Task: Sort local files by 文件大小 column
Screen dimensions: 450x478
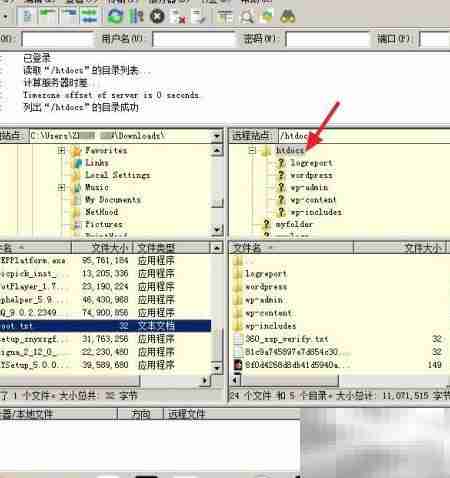Action: 102,248
